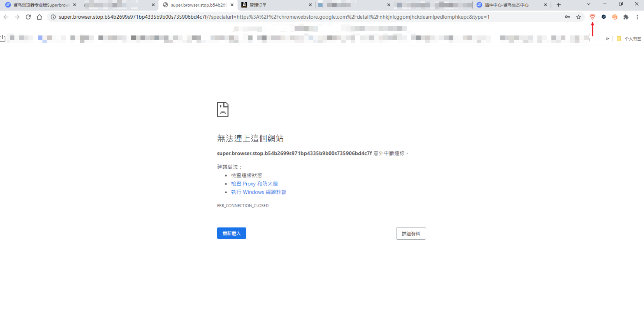This screenshot has height=318, width=644.
Task: Switch to the 插件中心-紫鸟生态中心 tab
Action: (x=508, y=5)
